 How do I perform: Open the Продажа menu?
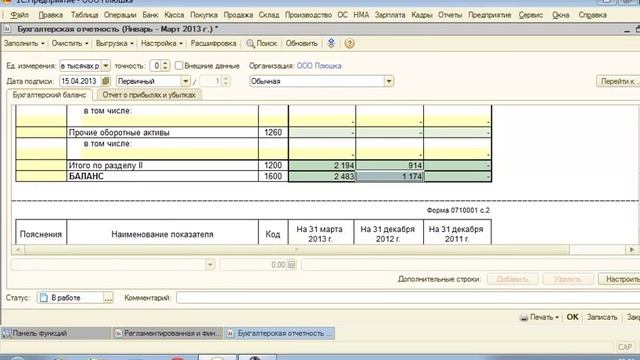point(238,15)
